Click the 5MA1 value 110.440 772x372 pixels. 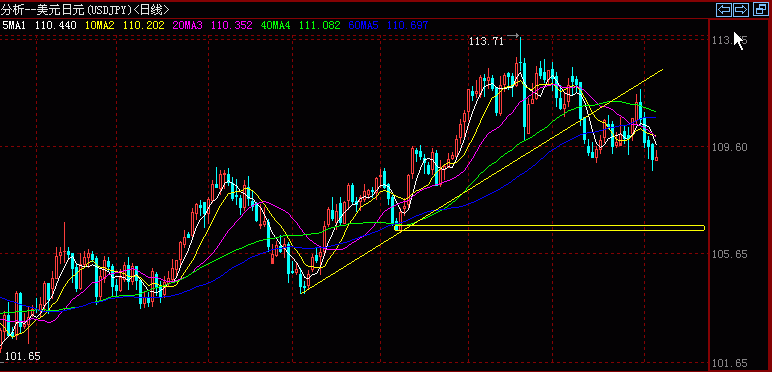[x=56, y=25]
